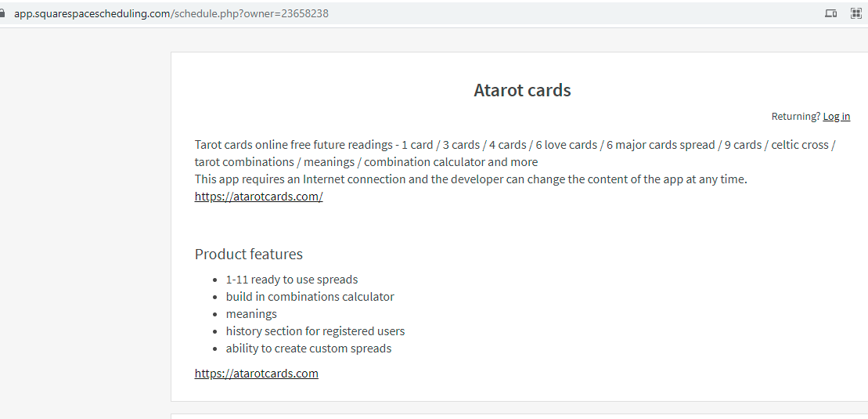Click "history section for registered users" item
868x419 pixels.
[315, 331]
